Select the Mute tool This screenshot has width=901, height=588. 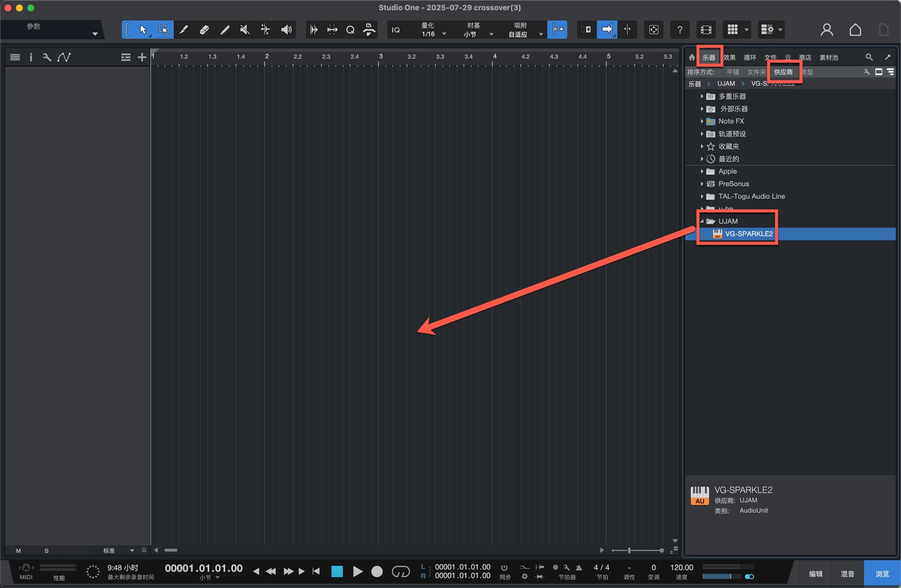click(x=245, y=30)
